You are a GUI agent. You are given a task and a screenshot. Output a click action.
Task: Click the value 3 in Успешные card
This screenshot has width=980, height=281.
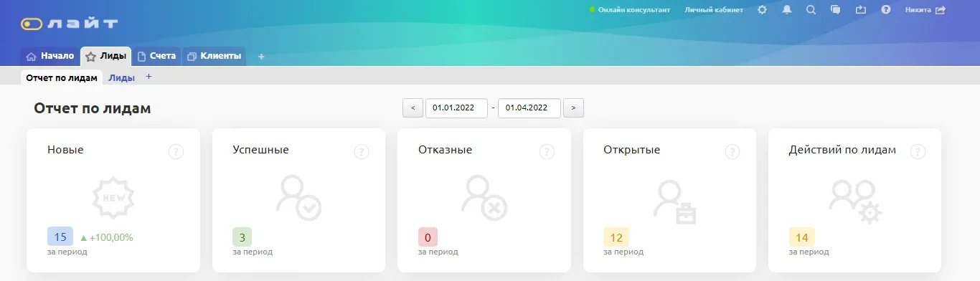242,237
